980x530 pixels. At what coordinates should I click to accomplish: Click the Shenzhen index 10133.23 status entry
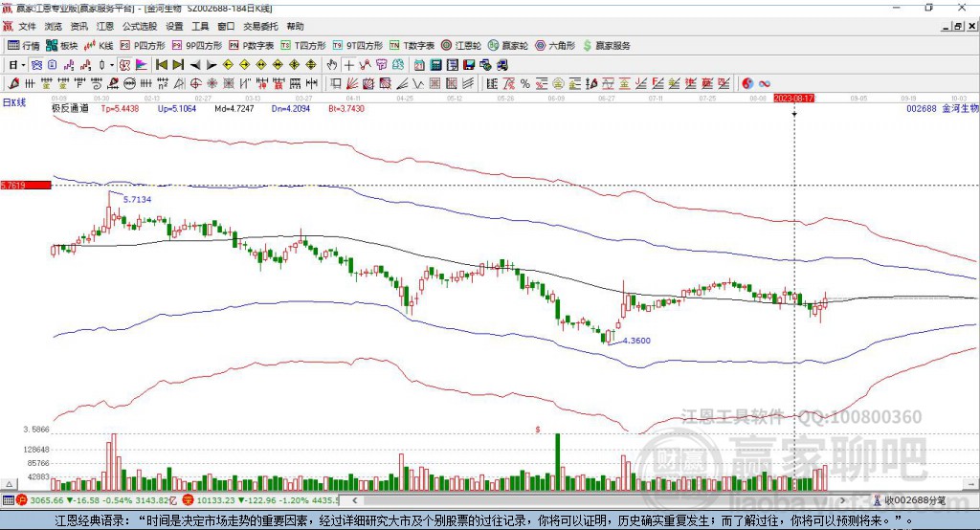click(260, 500)
